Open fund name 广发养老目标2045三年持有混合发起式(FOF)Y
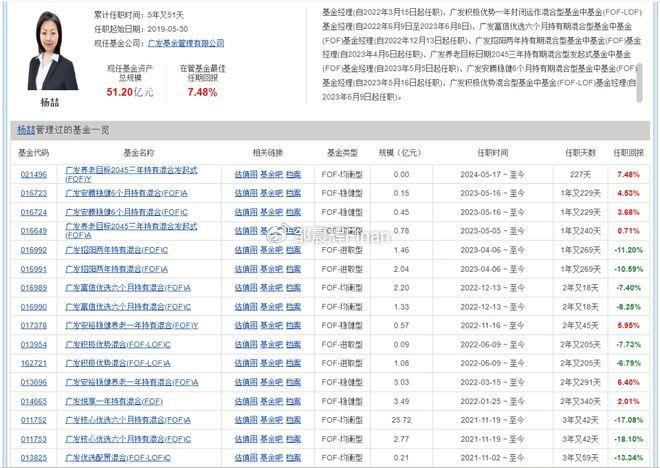Image resolution: width=660 pixels, height=468 pixels. (131, 174)
